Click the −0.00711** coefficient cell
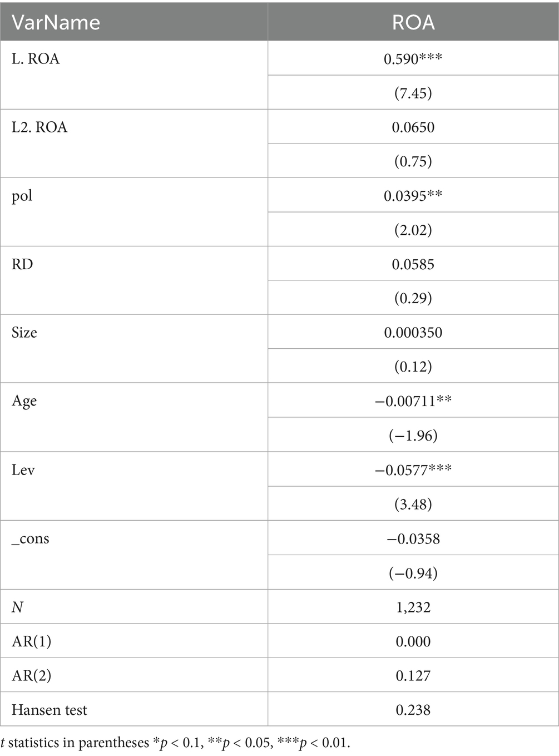 pos(413,401)
